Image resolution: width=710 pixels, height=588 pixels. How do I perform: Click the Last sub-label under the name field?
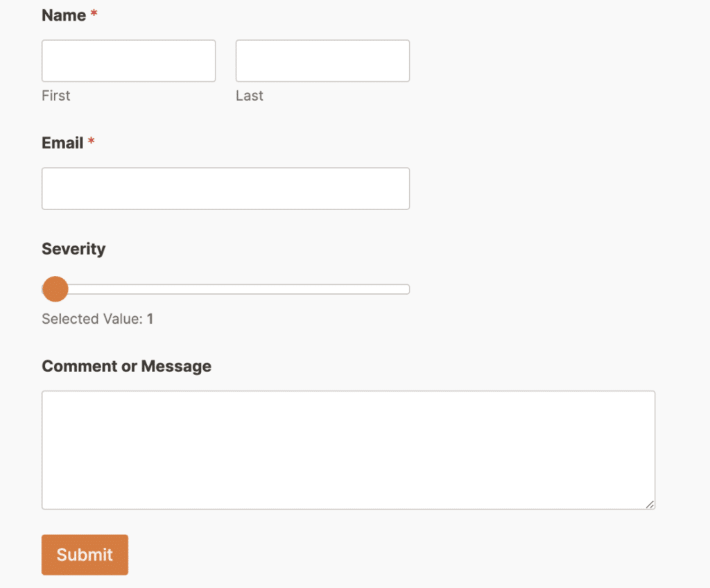(x=250, y=96)
